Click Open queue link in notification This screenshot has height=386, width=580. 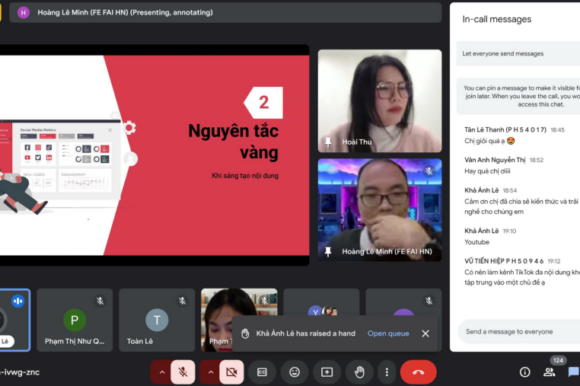point(388,333)
